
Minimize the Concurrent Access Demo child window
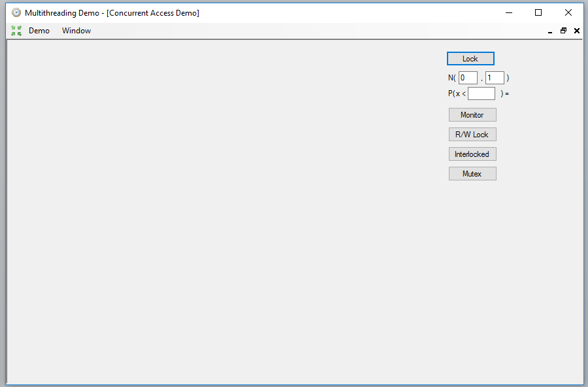(x=550, y=31)
